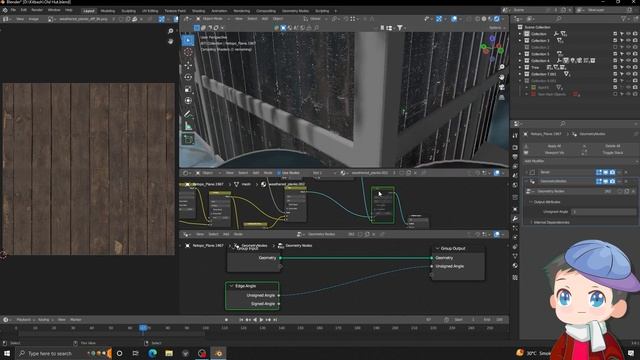Toggle render camera icon for Collection 5
Image resolution: width=640 pixels, height=360 pixels.
coord(635,54)
